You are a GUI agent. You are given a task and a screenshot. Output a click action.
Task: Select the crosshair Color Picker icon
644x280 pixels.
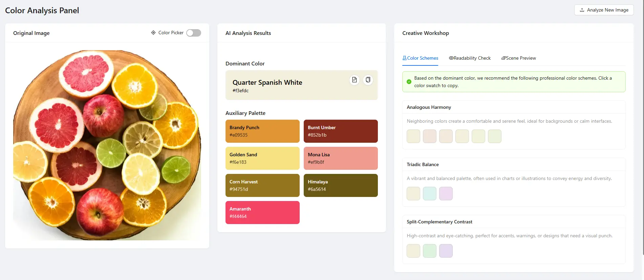tap(153, 33)
